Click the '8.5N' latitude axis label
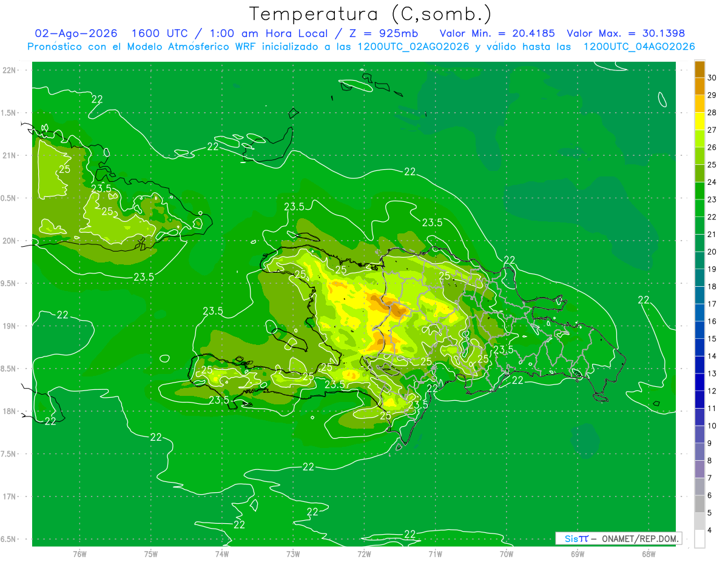 8,369
